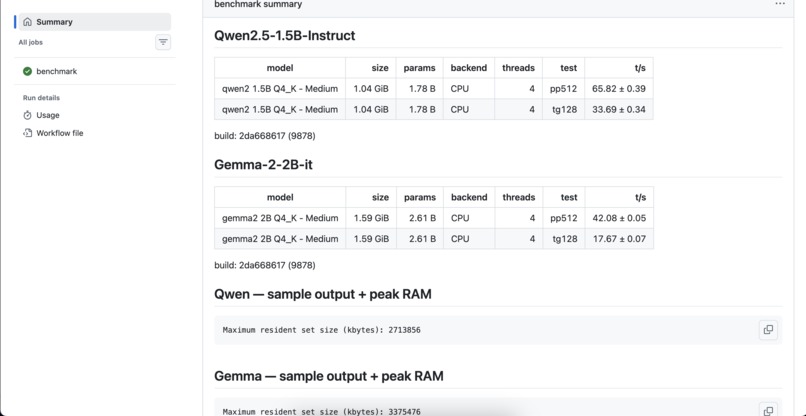Viewport: 806px width, 416px height.
Task: Click the stopwatch icon next to Usage
Action: pyautogui.click(x=28, y=115)
